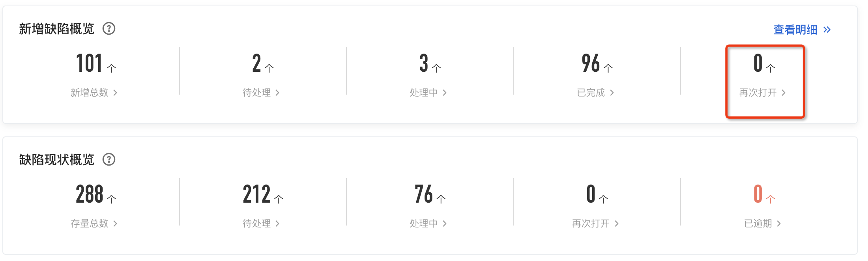
Task: Expand 处理中 in current status overview
Action: click(x=428, y=224)
